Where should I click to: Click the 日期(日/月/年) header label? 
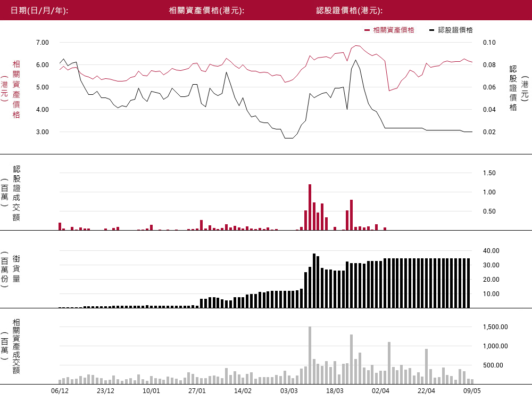39,11
